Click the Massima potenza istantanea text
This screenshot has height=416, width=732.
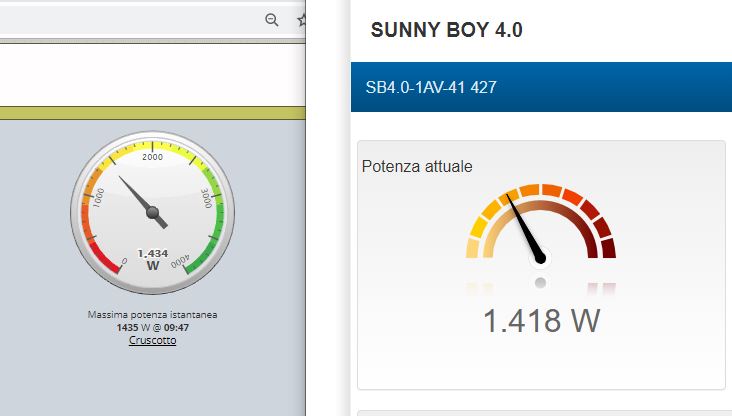[153, 315]
